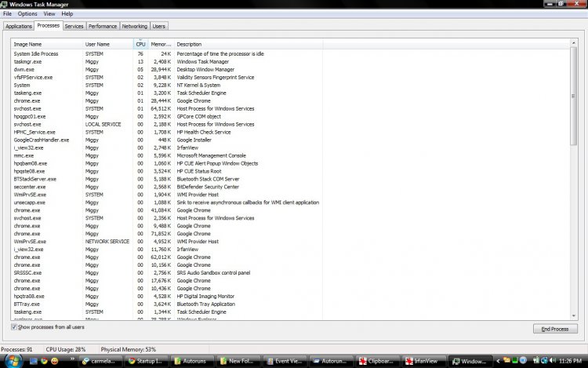
Task: Open the New Folder taskbar window
Action: pos(238,361)
